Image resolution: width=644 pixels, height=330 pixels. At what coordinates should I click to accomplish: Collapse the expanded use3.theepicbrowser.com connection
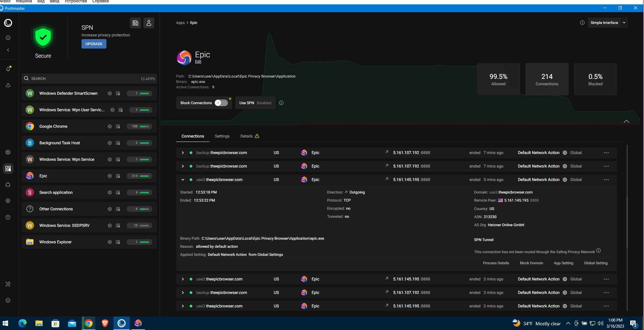pyautogui.click(x=183, y=180)
